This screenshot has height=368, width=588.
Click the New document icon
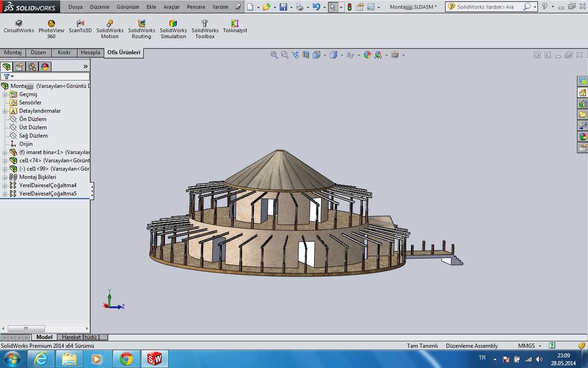click(249, 7)
